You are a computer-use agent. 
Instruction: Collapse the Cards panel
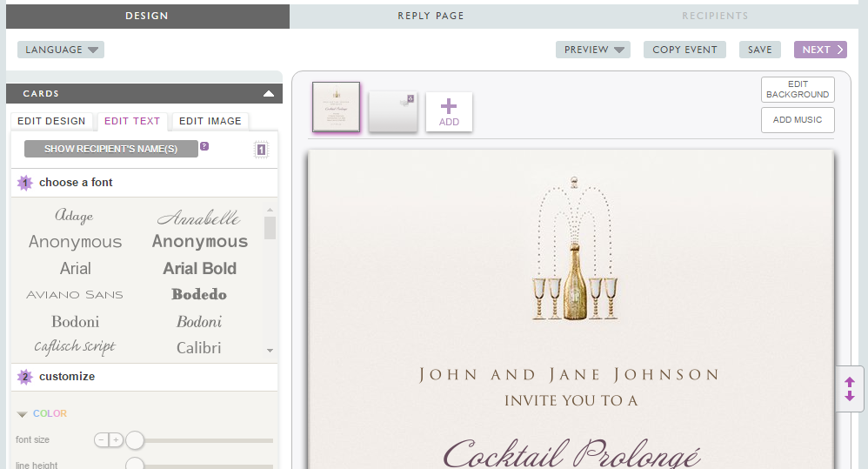tap(269, 93)
